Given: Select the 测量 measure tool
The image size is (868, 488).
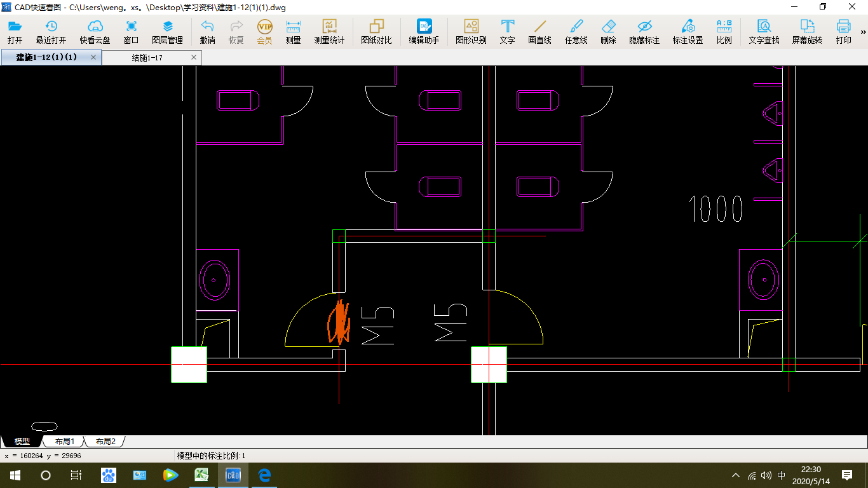Looking at the screenshot, I should tap(293, 32).
